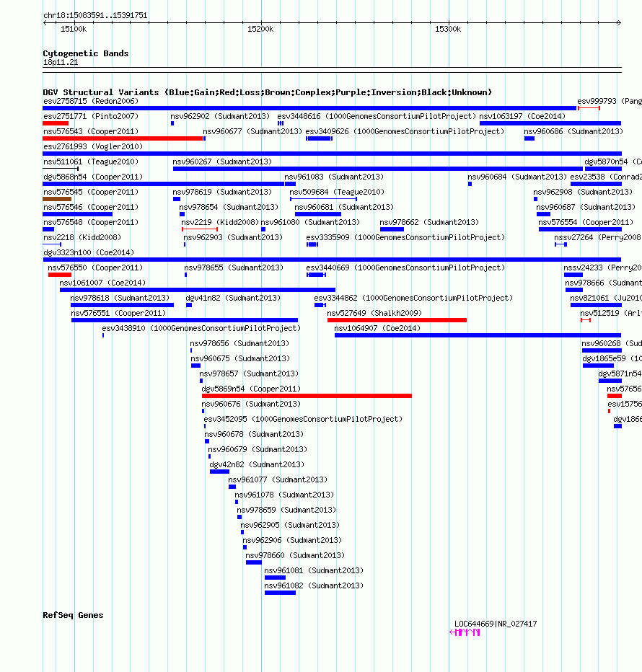Click nsv576546 (Cooper2011) variant label

[x=91, y=207]
